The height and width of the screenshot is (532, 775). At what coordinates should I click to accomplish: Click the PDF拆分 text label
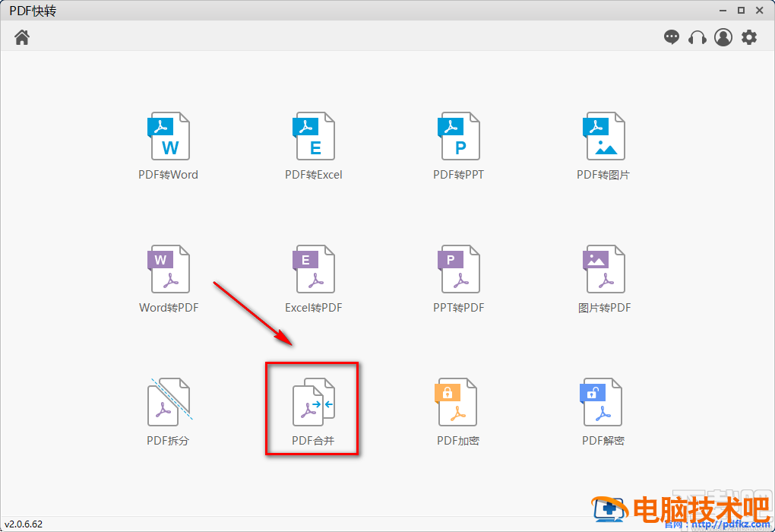click(168, 441)
